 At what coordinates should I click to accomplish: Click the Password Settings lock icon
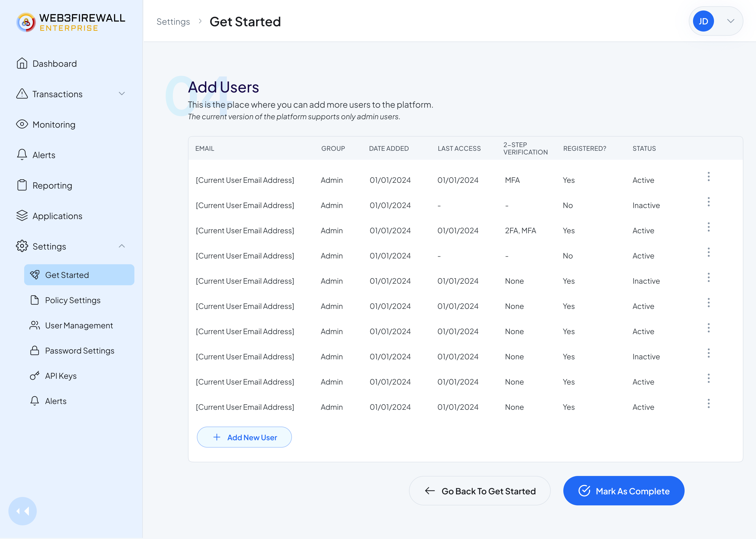pos(35,350)
